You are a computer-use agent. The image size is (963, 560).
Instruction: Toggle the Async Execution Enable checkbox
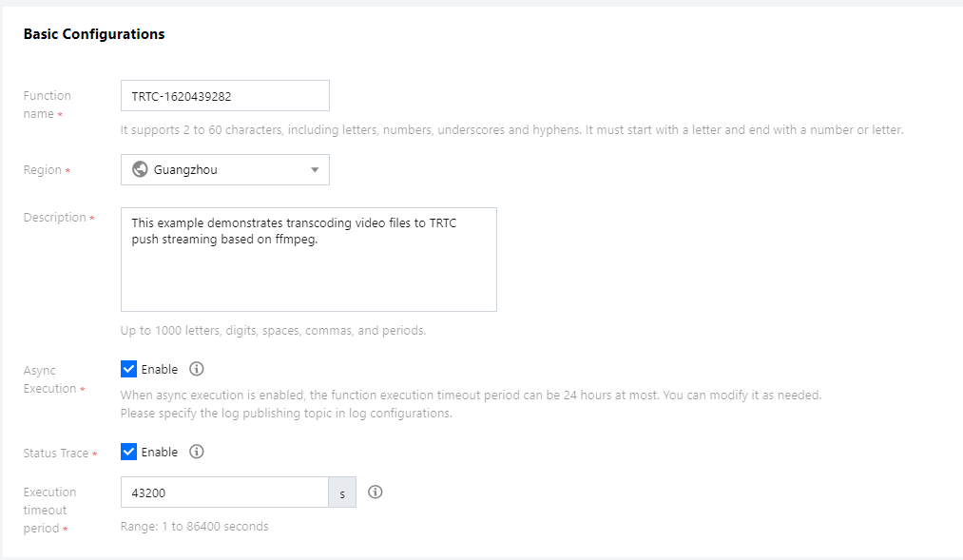[x=129, y=369]
